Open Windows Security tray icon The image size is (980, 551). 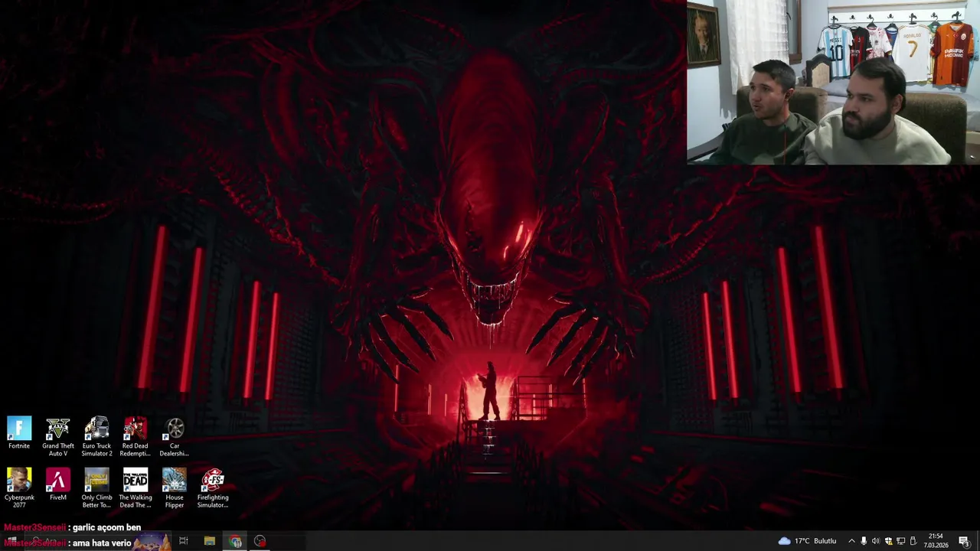click(888, 541)
